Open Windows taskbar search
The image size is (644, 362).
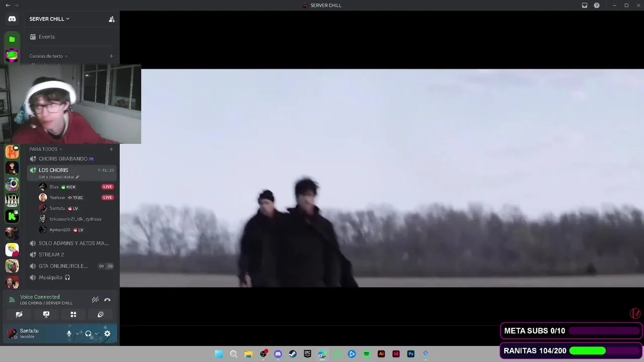pyautogui.click(x=233, y=354)
